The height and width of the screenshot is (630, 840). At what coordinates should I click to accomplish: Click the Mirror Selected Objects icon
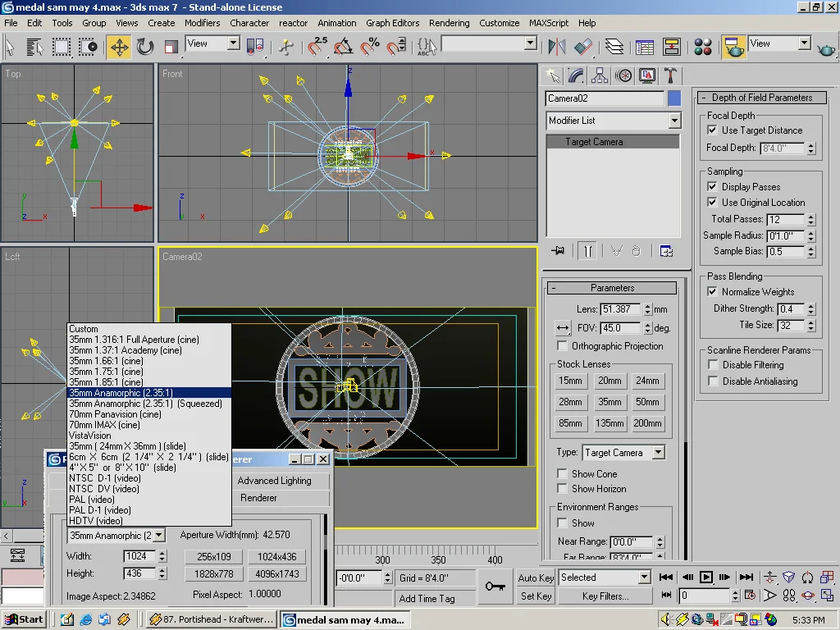coord(557,47)
